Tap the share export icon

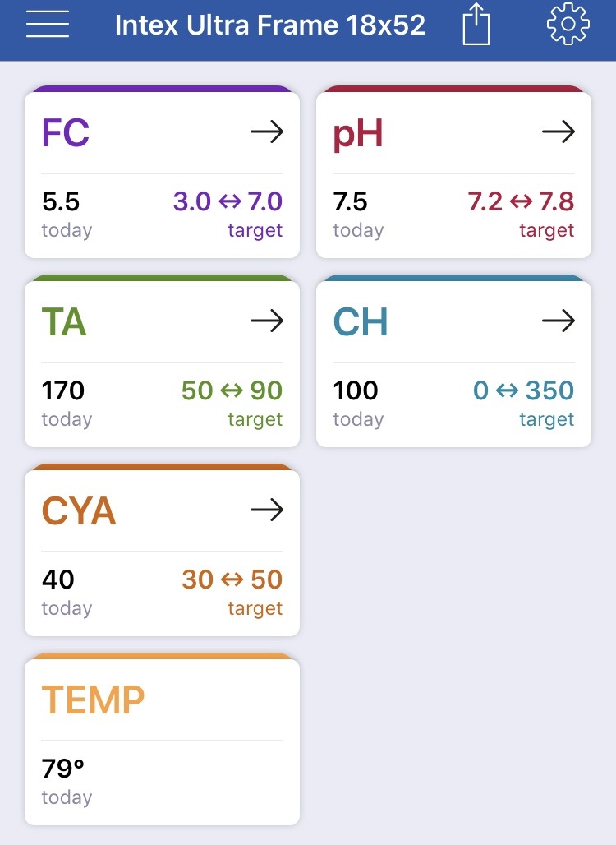(476, 25)
